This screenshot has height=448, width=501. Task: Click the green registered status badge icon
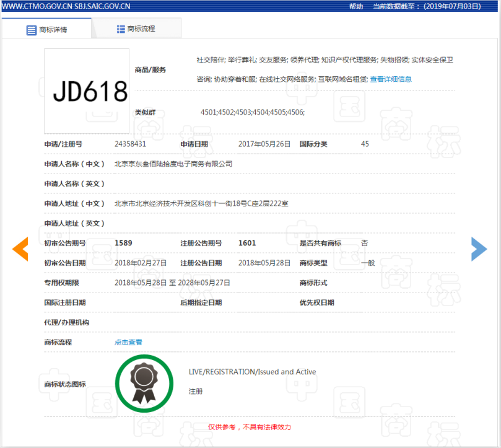144,384
